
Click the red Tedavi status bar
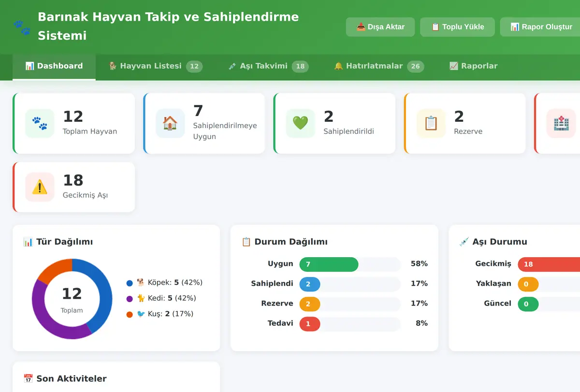[310, 324]
